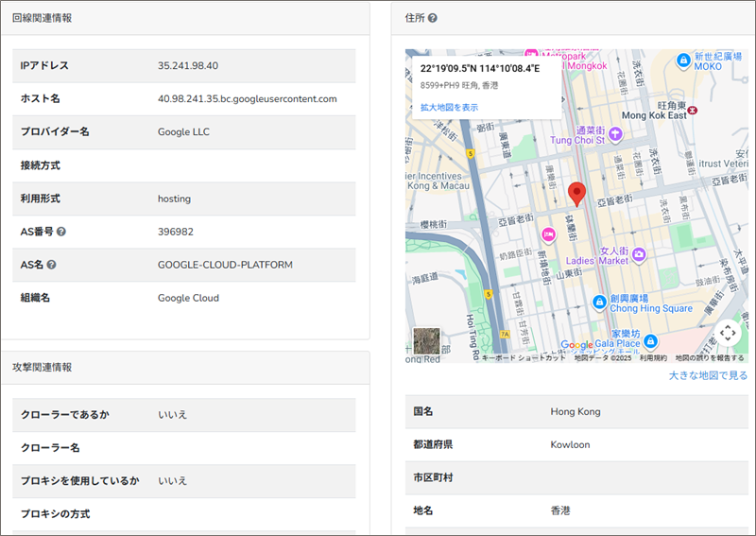The height and width of the screenshot is (536, 756).
Task: Click the help icon next to 住所
Action: coord(432,18)
